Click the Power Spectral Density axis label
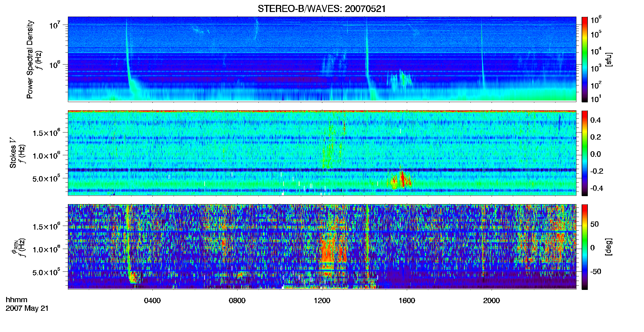Screen dimensions: 644x332 pyautogui.click(x=30, y=59)
